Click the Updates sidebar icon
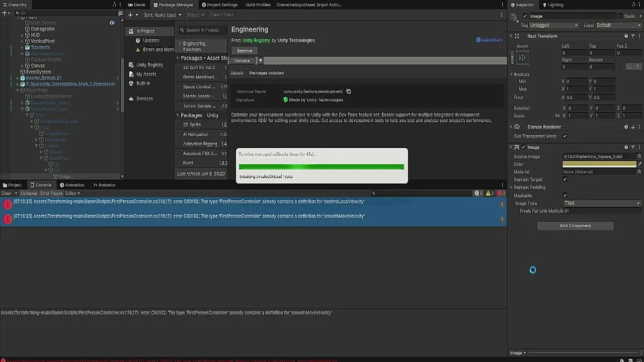 tap(138, 40)
